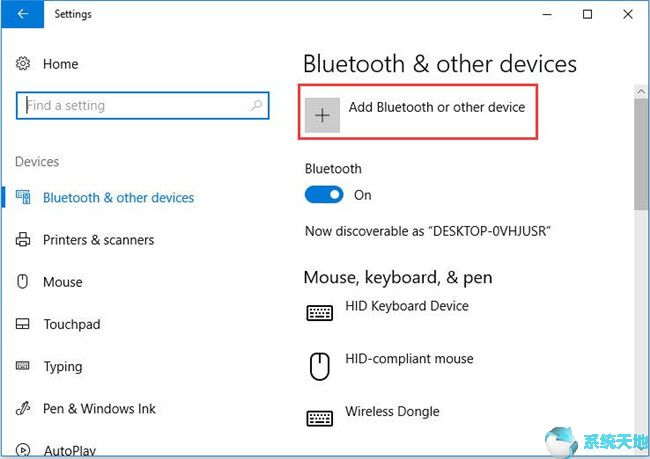Select the Printers & scanners icon

(23, 240)
